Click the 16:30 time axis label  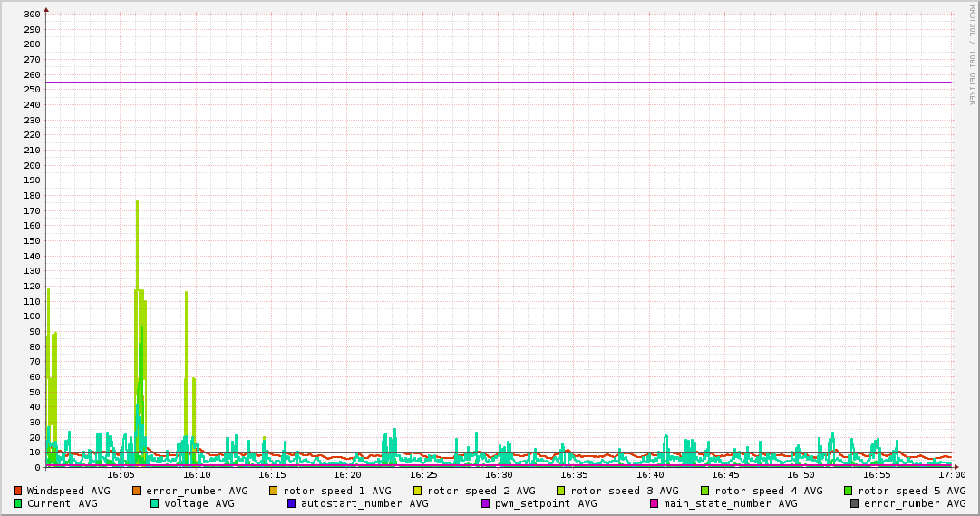tap(499, 474)
